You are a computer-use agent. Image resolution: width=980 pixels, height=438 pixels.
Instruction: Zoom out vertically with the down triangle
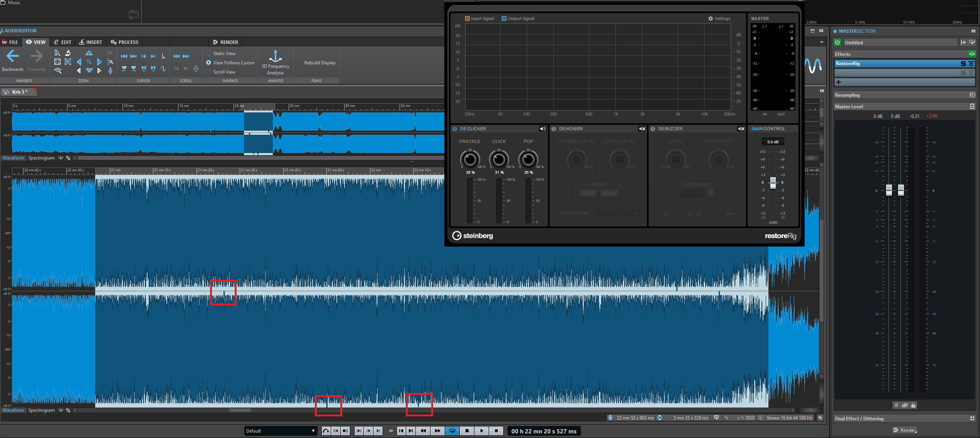pos(89,70)
